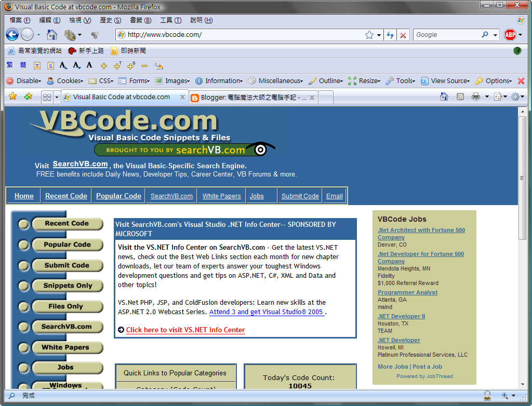Open the Adblock Plus ABP icon
This screenshot has height=406, width=532.
click(x=510, y=35)
